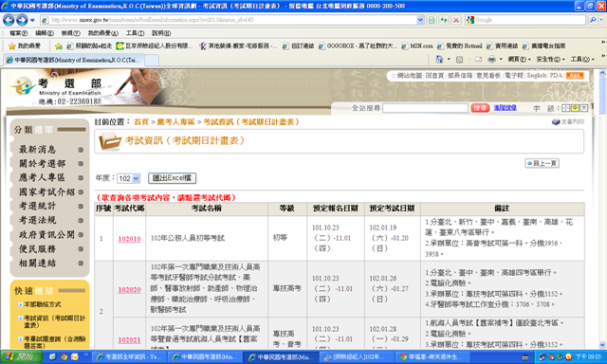The width and height of the screenshot is (607, 364).
Task: Open the recent pages dropdown beside Forward
Action: (x=32, y=20)
